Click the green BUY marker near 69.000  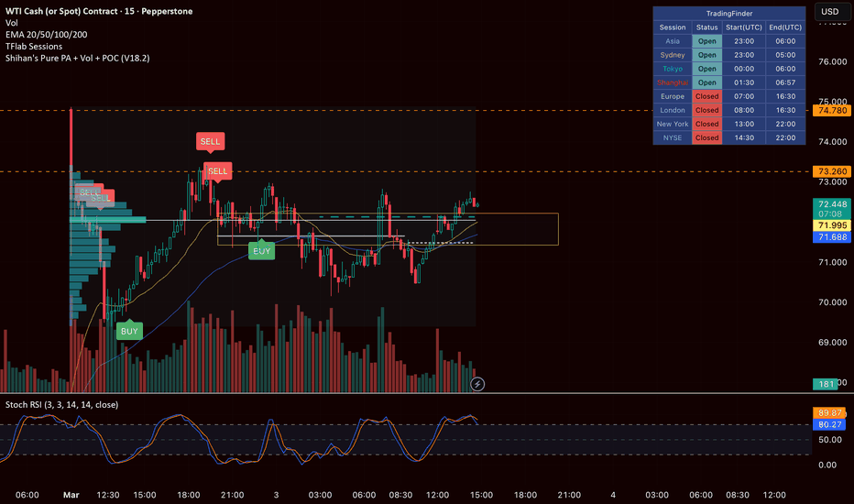pos(129,331)
